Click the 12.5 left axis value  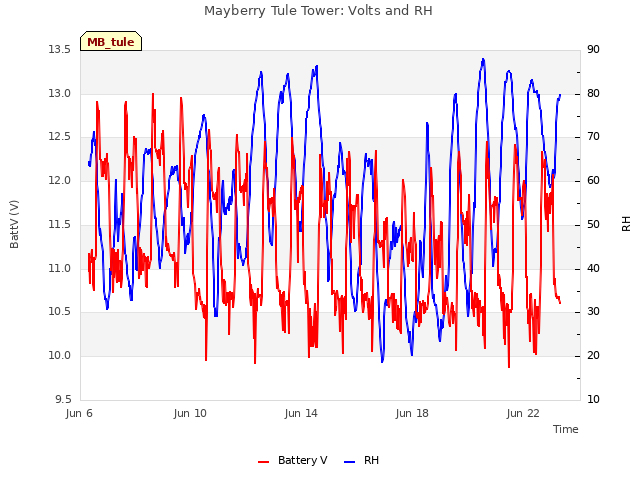pos(60,137)
